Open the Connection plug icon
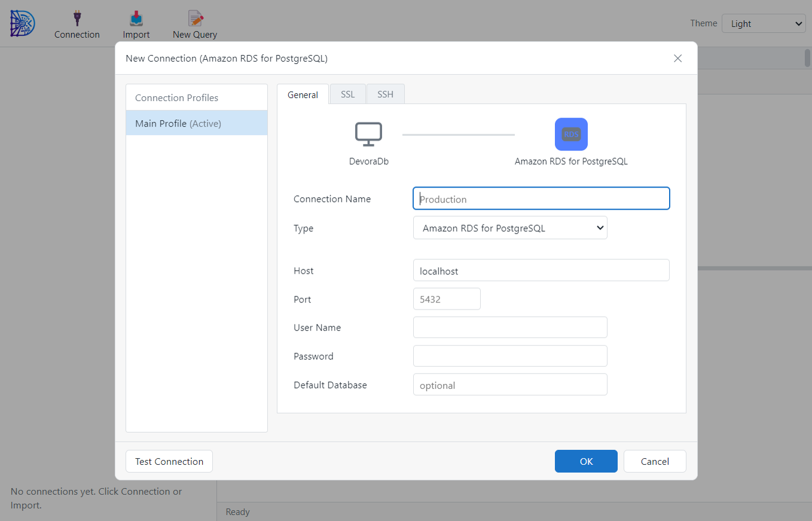Image resolution: width=812 pixels, height=521 pixels. [x=77, y=18]
